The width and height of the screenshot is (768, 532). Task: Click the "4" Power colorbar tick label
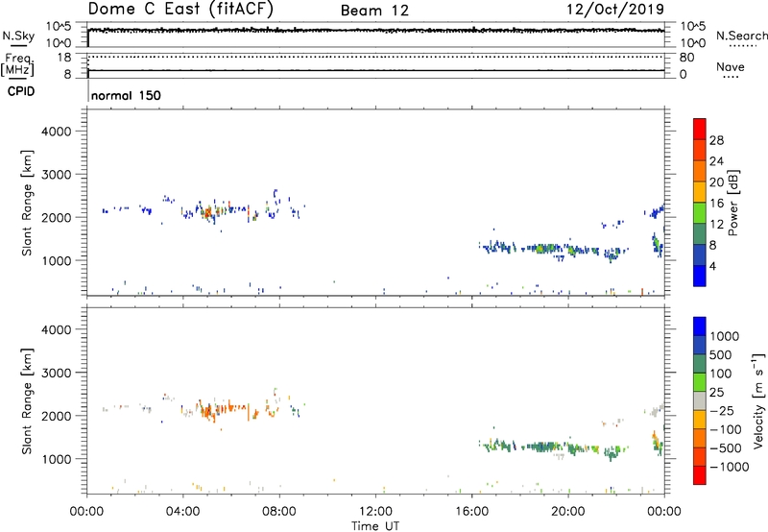pos(713,266)
